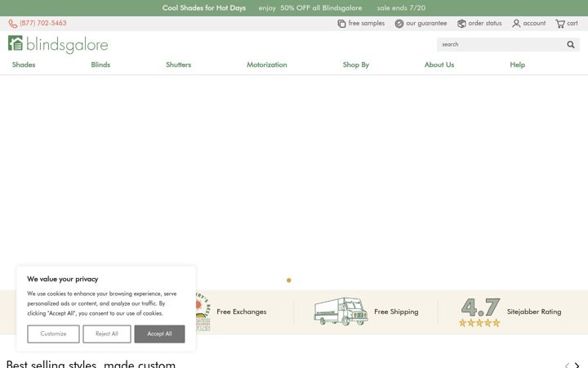Open the Shop By menu
The height and width of the screenshot is (368, 588).
(356, 65)
